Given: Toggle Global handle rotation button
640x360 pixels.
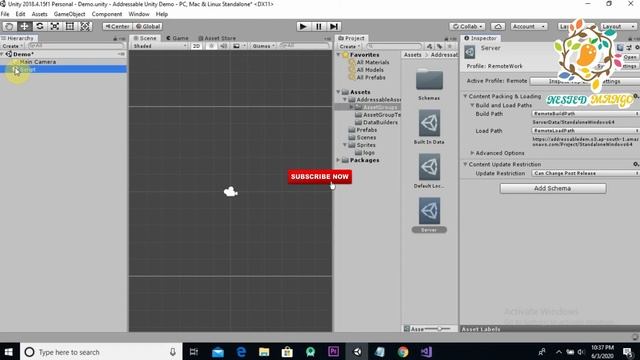Looking at the screenshot, I should pyautogui.click(x=148, y=26).
